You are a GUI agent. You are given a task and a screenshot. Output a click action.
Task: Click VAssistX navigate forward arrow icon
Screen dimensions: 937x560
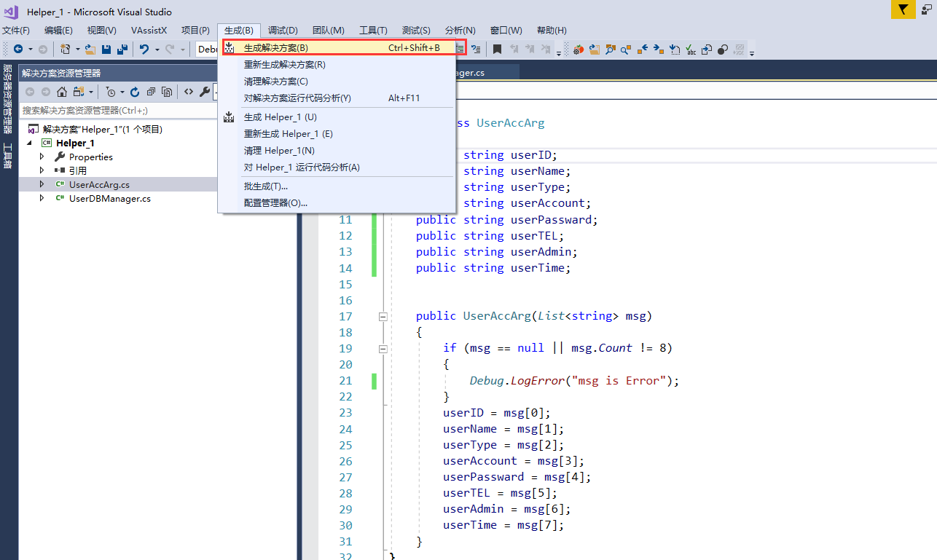(x=659, y=50)
